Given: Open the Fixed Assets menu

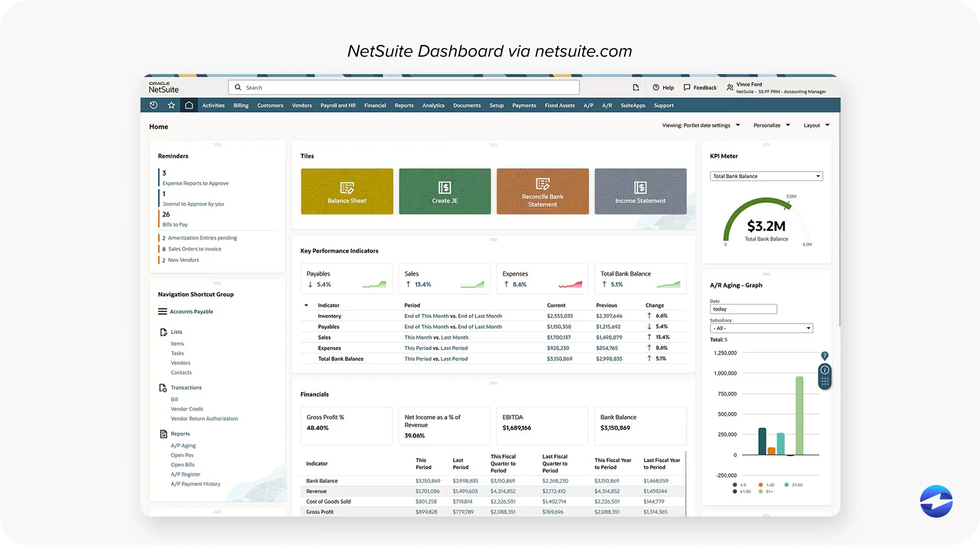Looking at the screenshot, I should (560, 106).
